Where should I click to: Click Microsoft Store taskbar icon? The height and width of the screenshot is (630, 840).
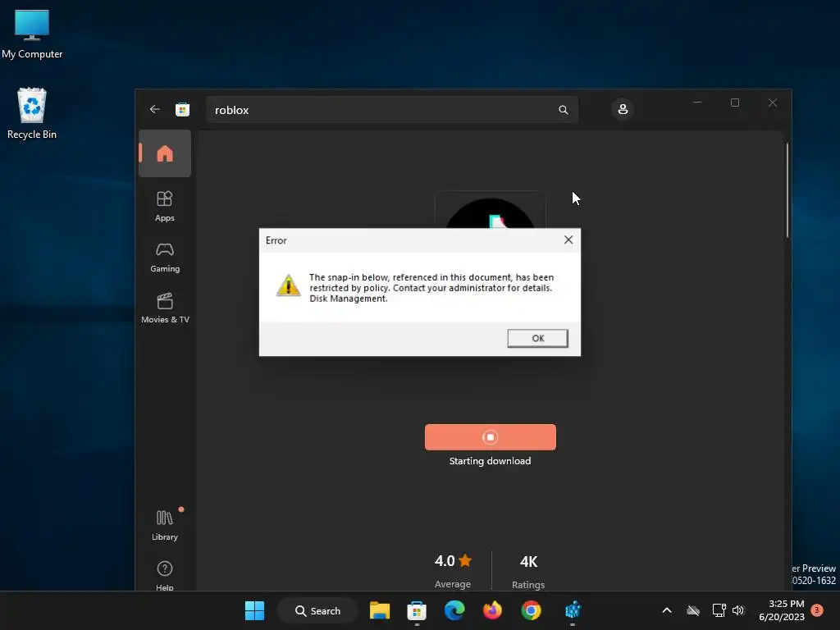coord(417,610)
